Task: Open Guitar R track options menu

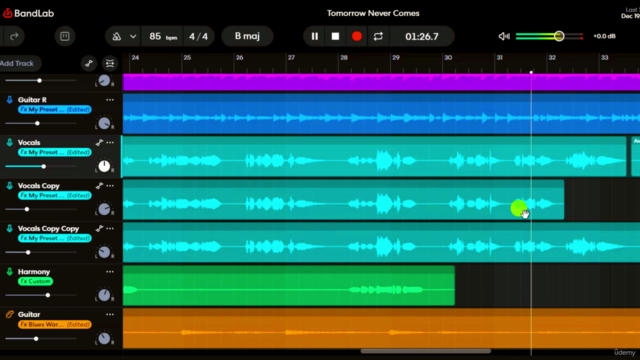Action: click(x=110, y=100)
